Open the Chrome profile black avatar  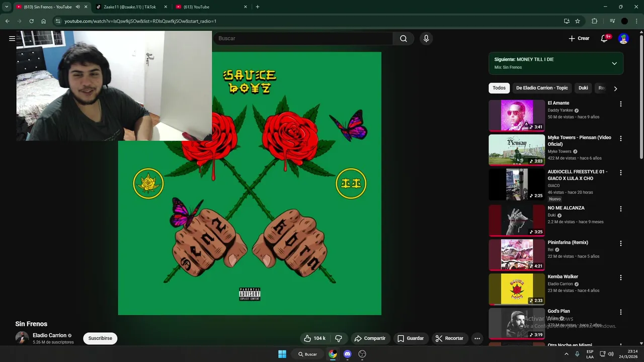click(624, 21)
